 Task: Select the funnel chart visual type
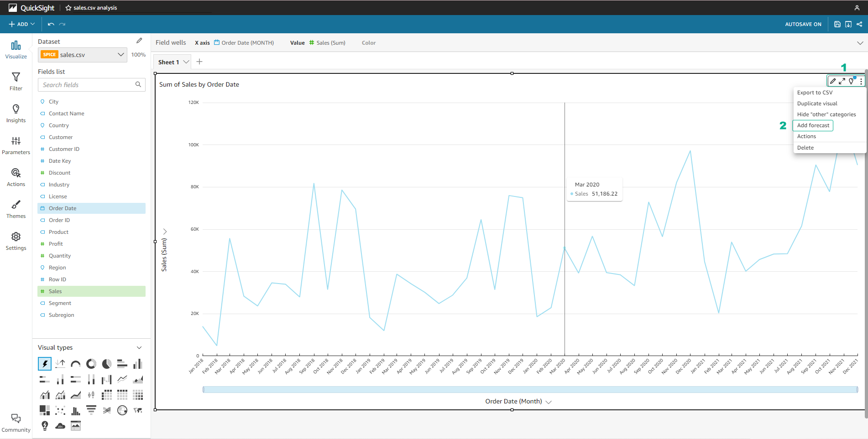pyautogui.click(x=91, y=410)
